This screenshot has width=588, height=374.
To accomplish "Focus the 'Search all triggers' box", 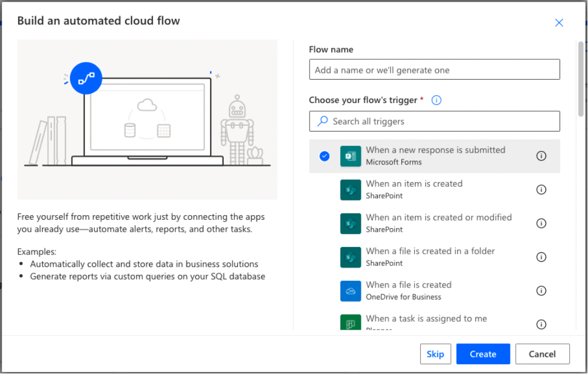I will tap(434, 121).
